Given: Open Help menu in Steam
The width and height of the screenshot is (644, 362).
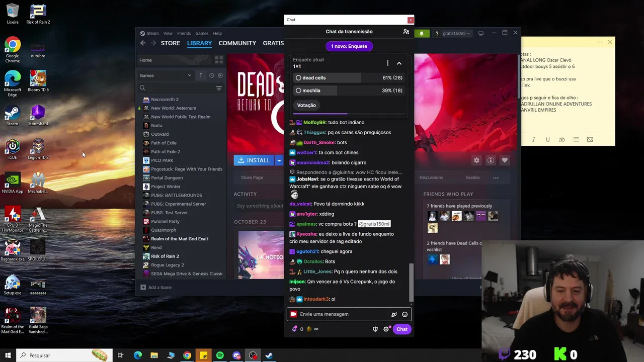Looking at the screenshot, I should point(217,33).
